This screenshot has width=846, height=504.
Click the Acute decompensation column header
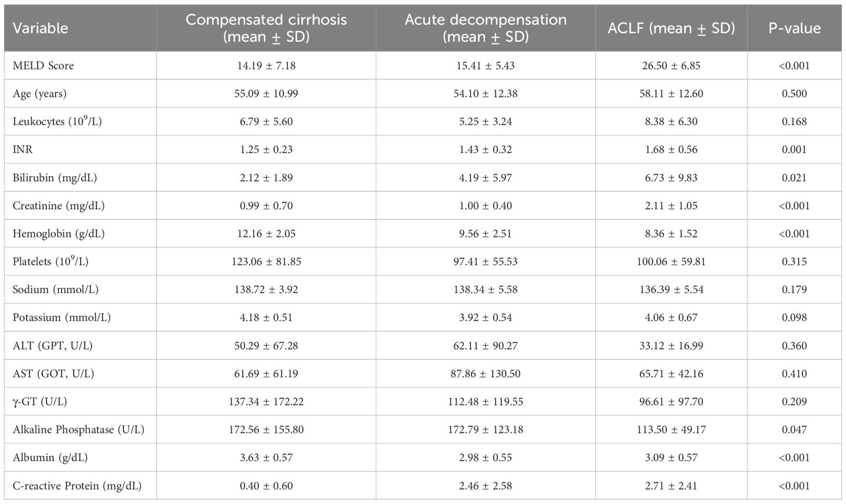[x=486, y=28]
